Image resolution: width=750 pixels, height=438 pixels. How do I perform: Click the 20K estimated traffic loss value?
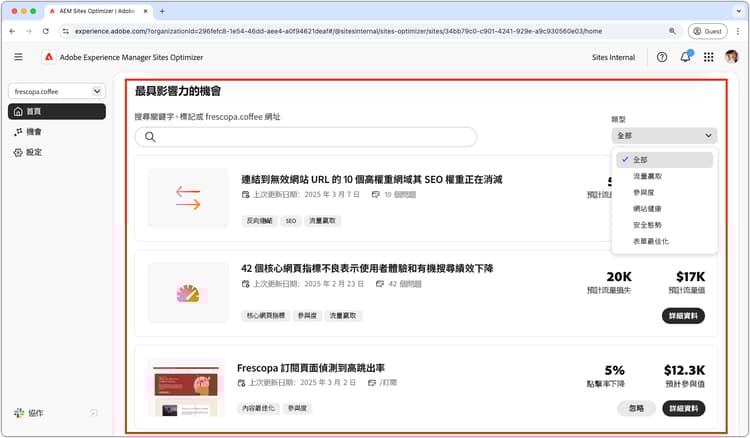click(619, 276)
